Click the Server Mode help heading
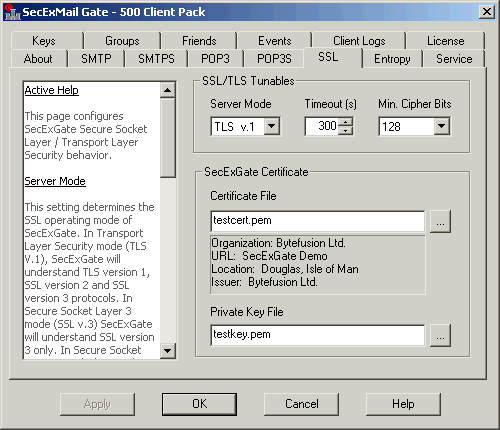This screenshot has height=430, width=500. click(55, 181)
